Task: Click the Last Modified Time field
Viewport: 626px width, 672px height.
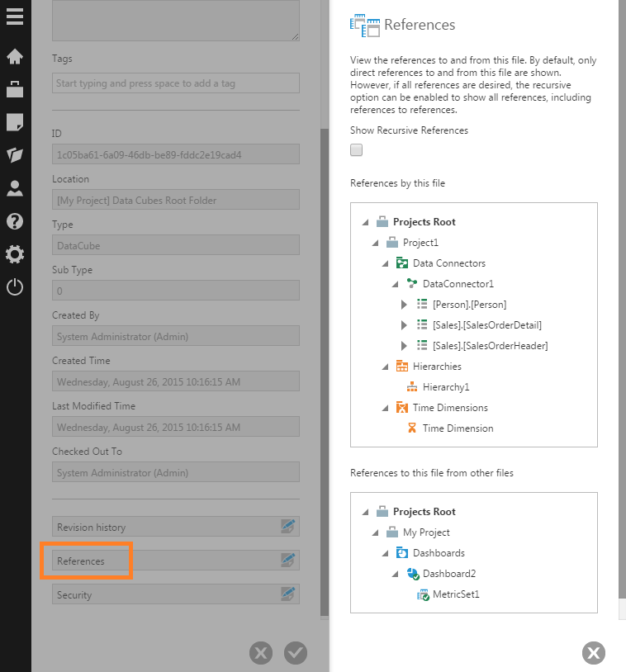Action: (x=176, y=427)
